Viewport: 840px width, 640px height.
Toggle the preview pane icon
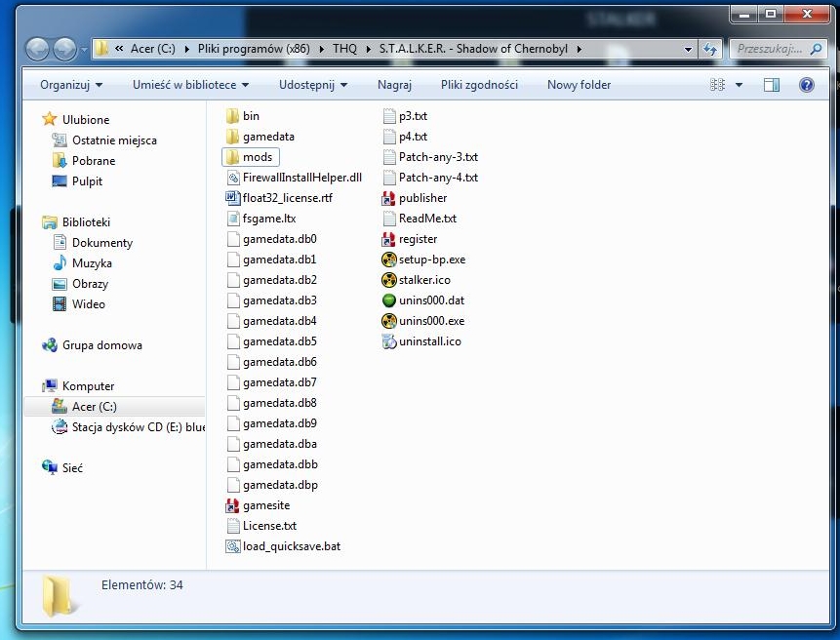pos(772,85)
